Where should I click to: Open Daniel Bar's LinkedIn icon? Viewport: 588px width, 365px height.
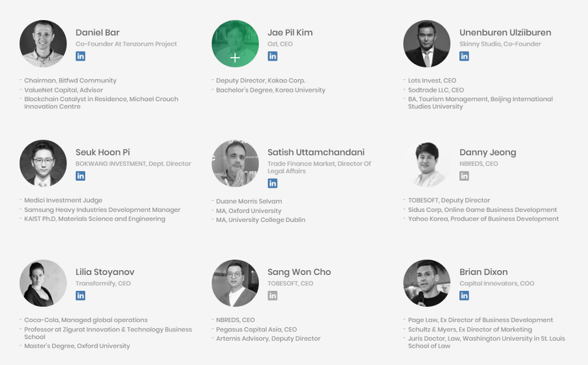[80, 57]
